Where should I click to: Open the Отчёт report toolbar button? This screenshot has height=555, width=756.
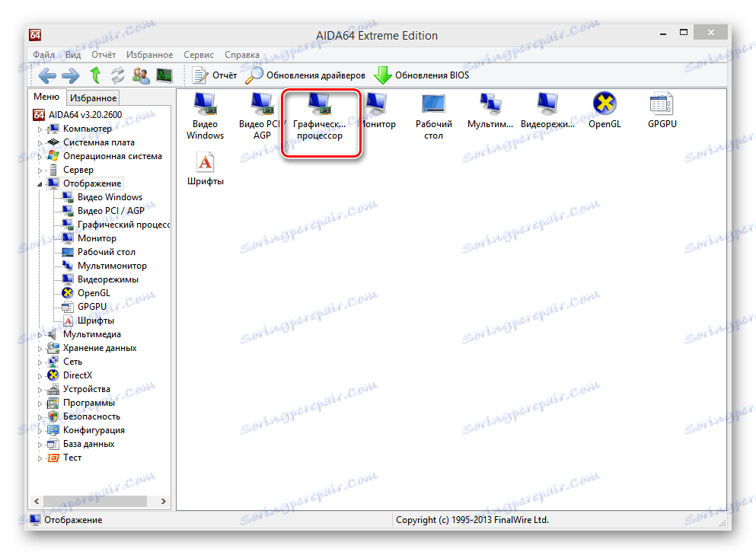click(x=215, y=75)
